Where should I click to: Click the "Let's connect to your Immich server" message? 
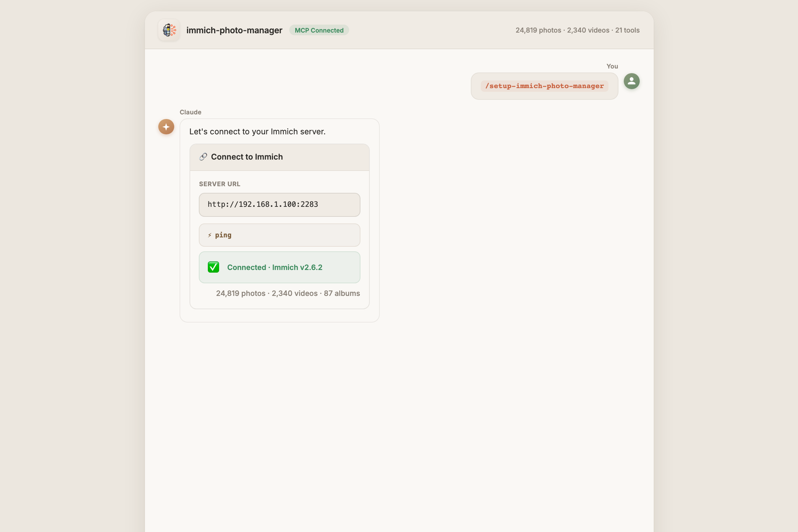coord(257,132)
